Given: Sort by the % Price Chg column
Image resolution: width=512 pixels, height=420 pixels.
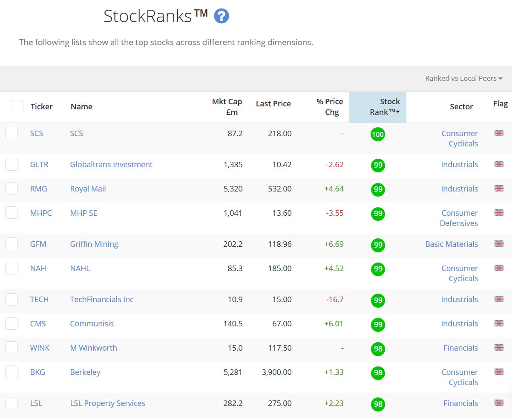Looking at the screenshot, I should click(330, 107).
